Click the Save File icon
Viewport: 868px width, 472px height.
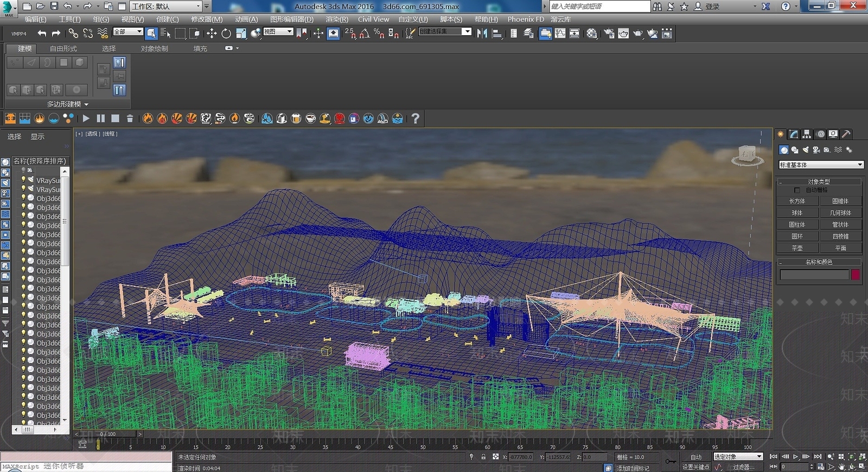(54, 6)
